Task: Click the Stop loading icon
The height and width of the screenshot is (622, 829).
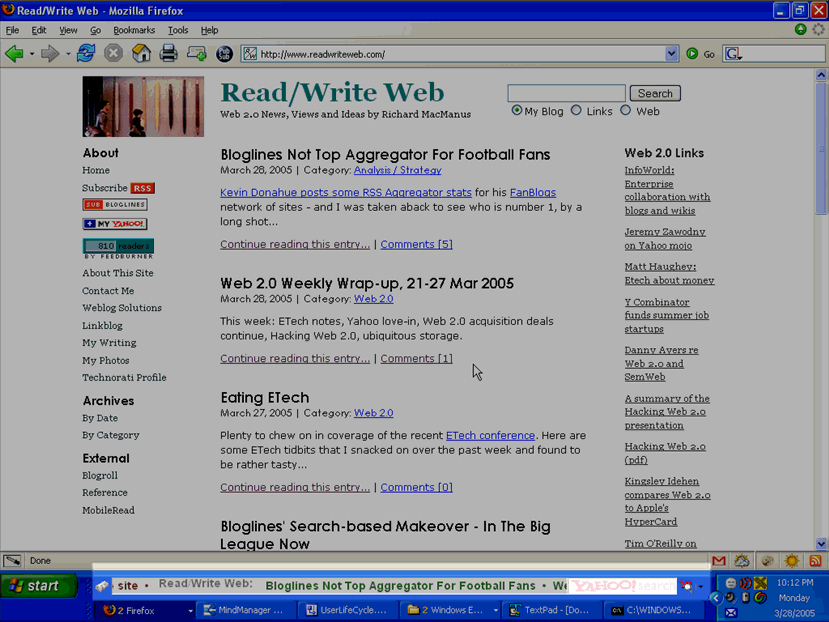Action: [x=113, y=53]
